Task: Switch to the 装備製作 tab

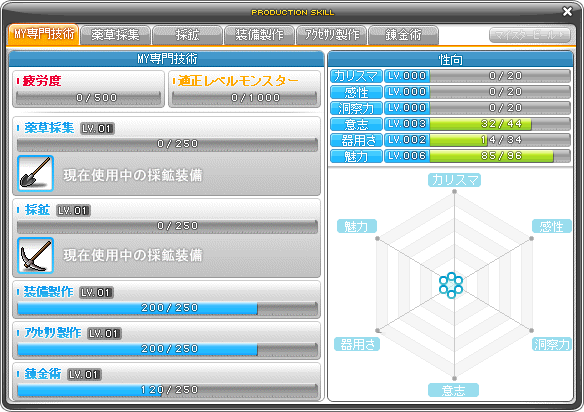Action: tap(259, 35)
